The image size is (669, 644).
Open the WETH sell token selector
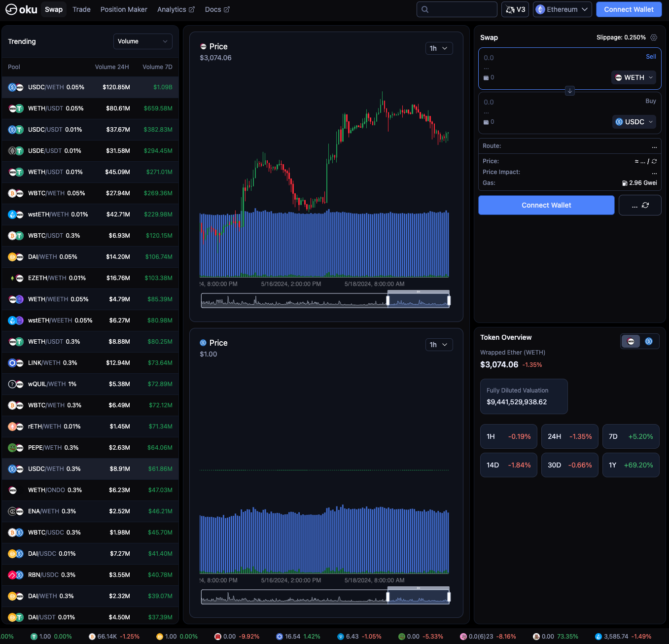tap(634, 77)
